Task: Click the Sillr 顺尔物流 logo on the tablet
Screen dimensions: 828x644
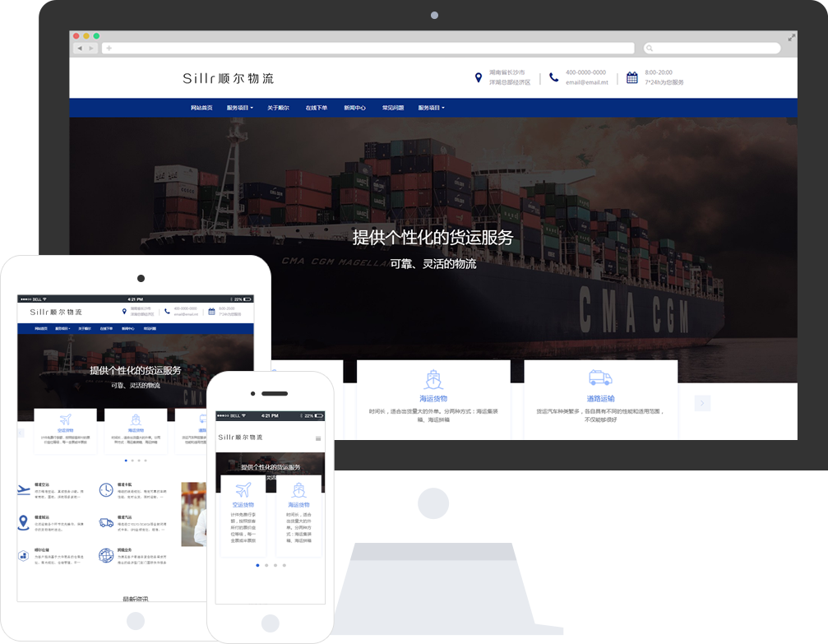Action: [56, 313]
